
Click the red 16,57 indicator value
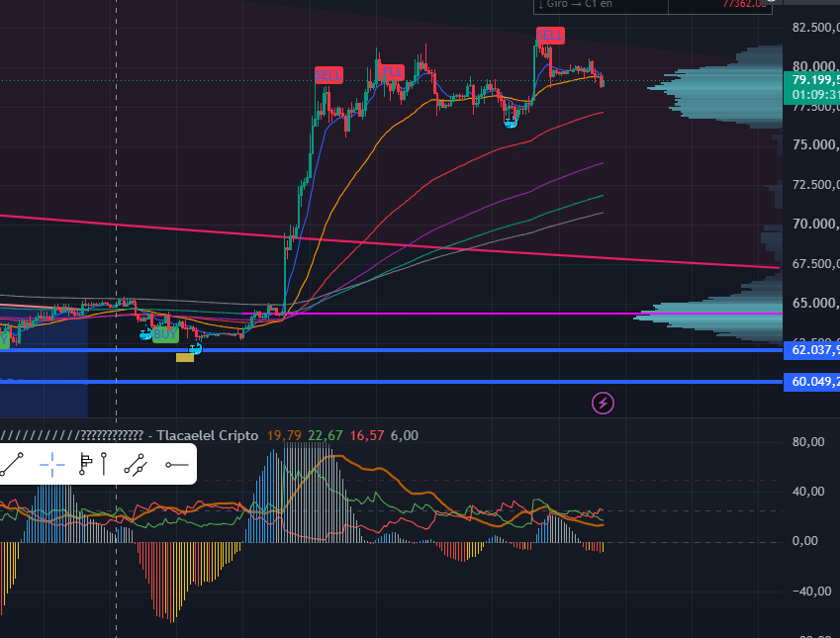click(367, 435)
